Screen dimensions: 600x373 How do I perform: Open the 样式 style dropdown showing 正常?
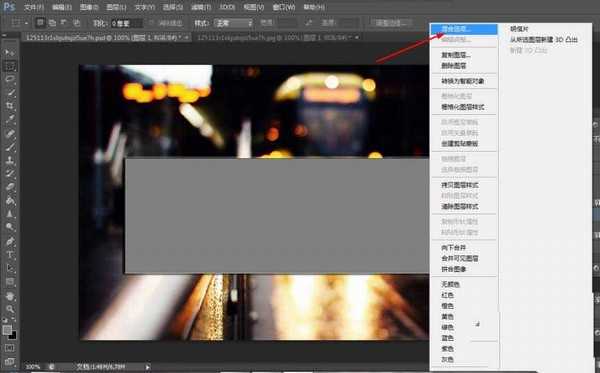click(233, 23)
